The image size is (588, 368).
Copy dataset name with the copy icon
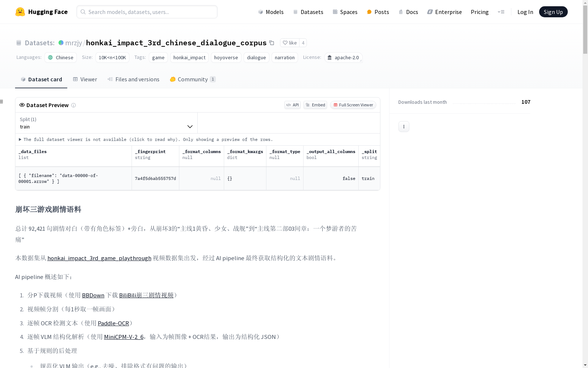pyautogui.click(x=272, y=43)
